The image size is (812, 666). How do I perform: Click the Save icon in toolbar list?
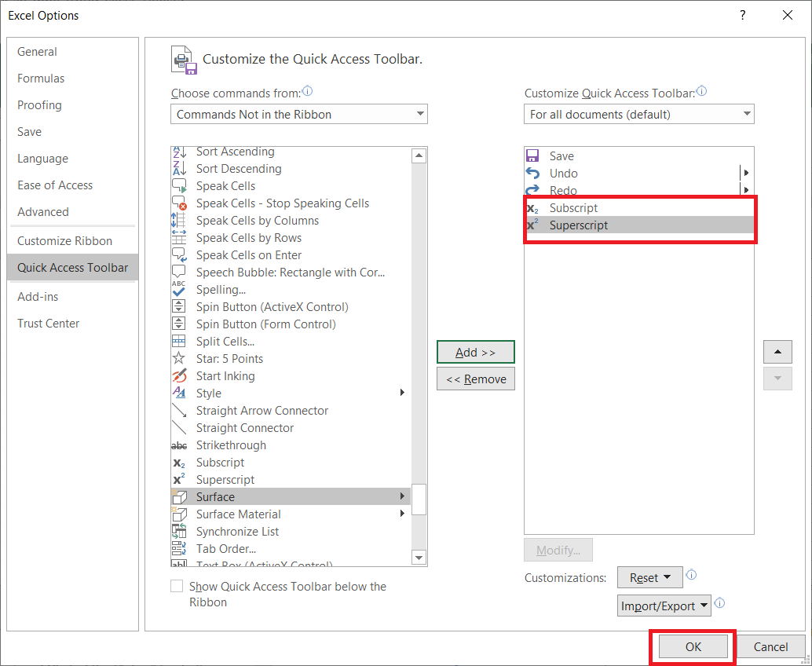(532, 156)
